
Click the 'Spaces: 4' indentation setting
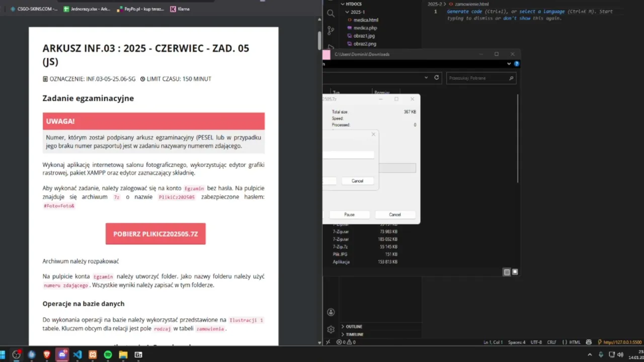click(x=517, y=342)
